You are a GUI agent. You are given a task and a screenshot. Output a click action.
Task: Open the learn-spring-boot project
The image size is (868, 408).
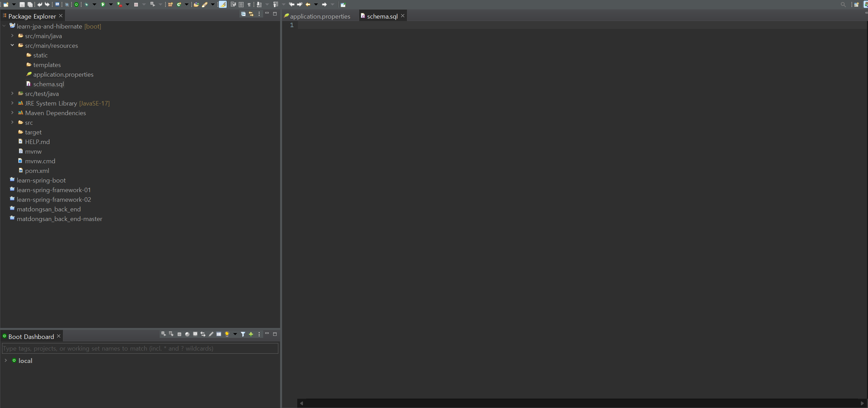(42, 180)
